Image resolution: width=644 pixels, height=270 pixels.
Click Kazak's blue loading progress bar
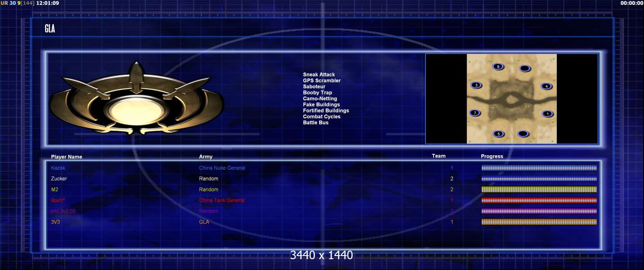click(539, 168)
